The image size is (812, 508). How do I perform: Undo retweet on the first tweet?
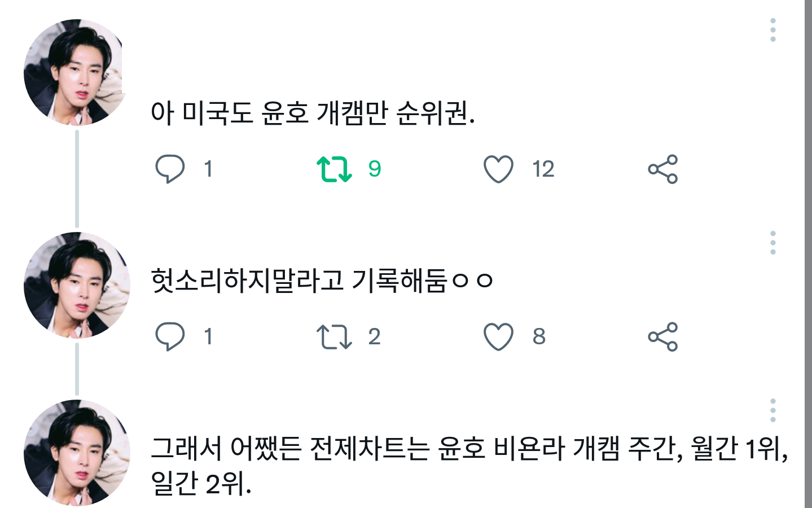334,169
